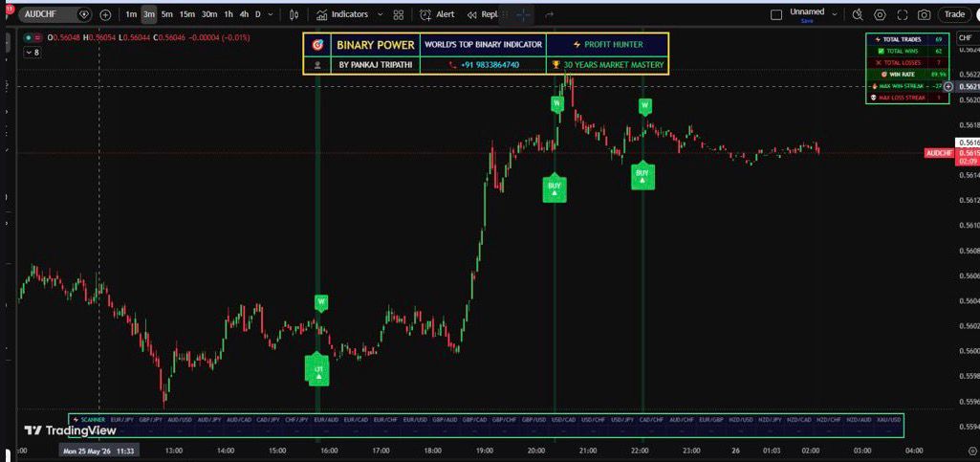The image size is (980, 462).
Task: Expand the collapsed indicators legend showing 8
Action: [33, 53]
